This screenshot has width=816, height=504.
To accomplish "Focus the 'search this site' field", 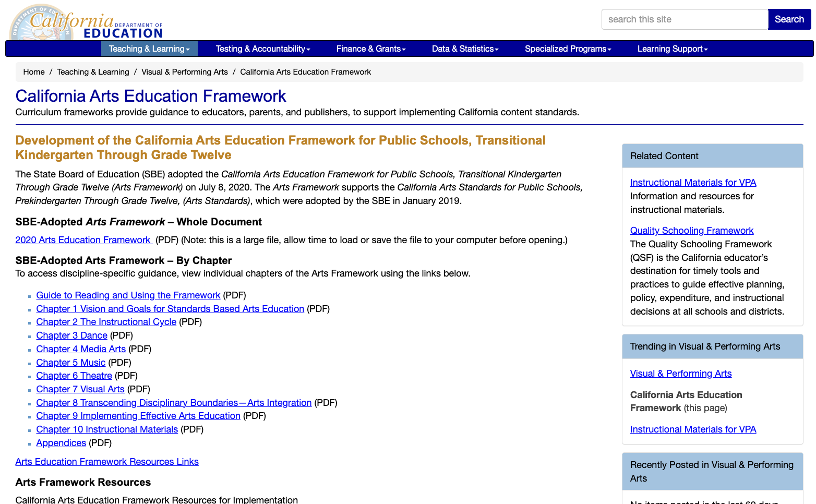I will (x=685, y=19).
